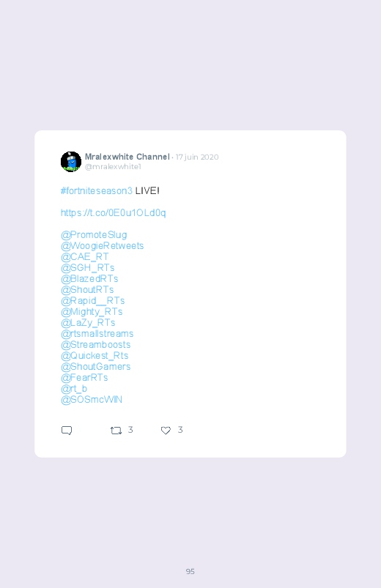This screenshot has width=381, height=588.
Task: Open the @ShoutRTs mention
Action: (x=87, y=289)
